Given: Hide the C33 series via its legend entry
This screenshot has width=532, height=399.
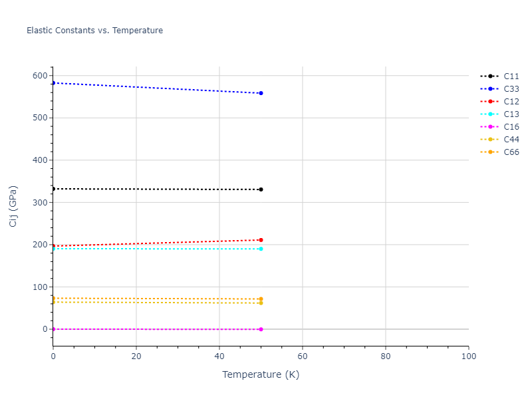Looking at the screenshot, I should point(511,89).
